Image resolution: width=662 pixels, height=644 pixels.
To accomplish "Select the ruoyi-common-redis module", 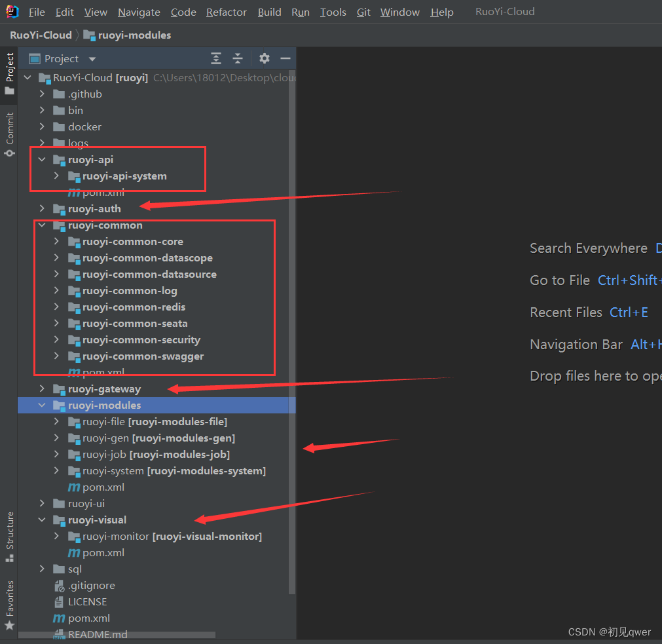I will (134, 307).
